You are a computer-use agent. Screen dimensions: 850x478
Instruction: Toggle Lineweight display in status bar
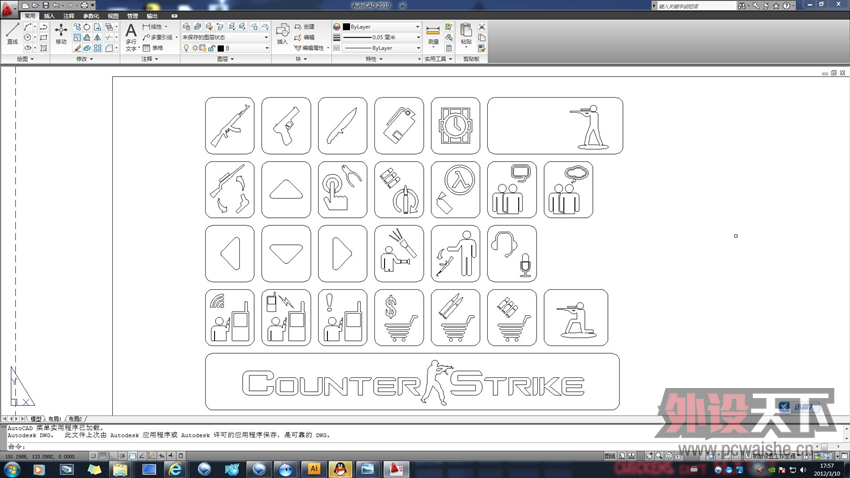(171, 456)
